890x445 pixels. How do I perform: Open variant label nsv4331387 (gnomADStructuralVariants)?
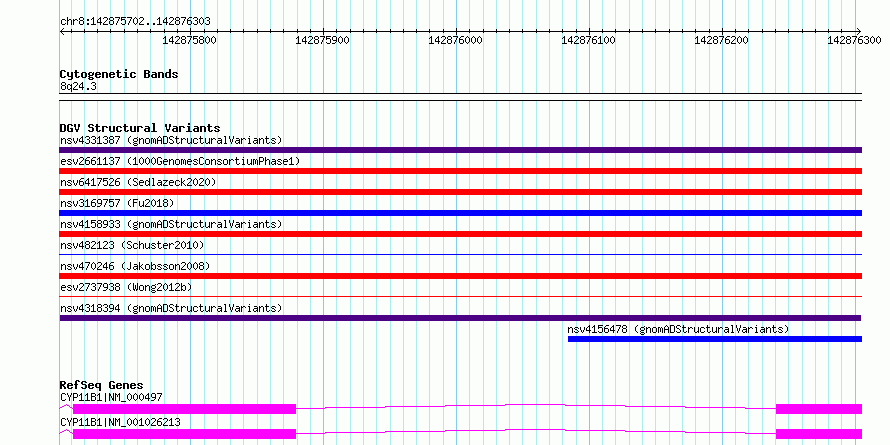pos(171,140)
